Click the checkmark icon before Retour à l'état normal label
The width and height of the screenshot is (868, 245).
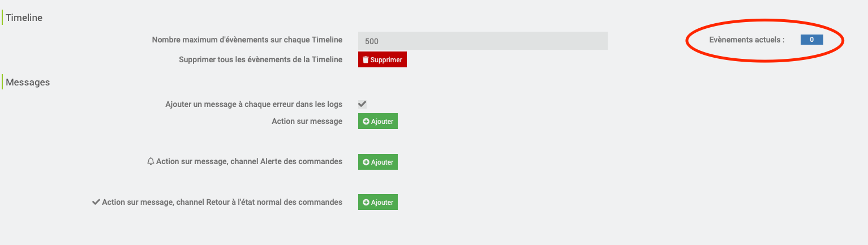tap(96, 202)
